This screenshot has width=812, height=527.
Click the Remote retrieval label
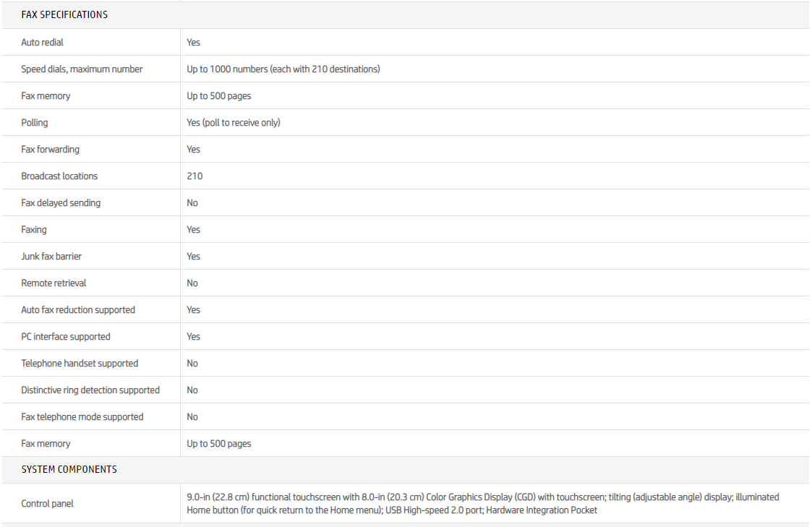point(54,283)
